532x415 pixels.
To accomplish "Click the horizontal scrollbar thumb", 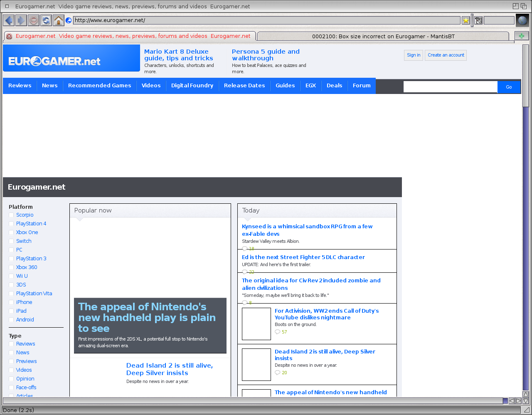I will 254,401.
